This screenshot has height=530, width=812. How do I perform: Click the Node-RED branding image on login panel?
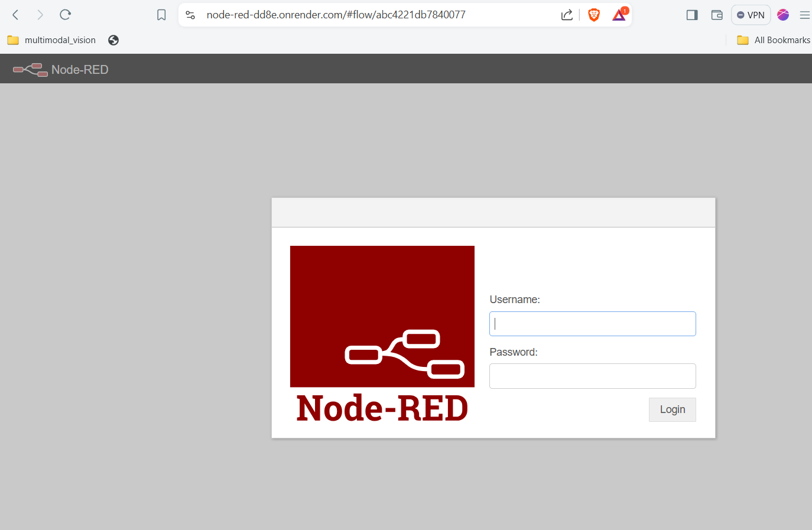pos(382,316)
